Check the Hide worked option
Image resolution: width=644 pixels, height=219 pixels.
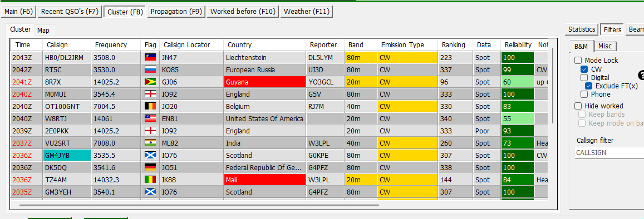(578, 106)
